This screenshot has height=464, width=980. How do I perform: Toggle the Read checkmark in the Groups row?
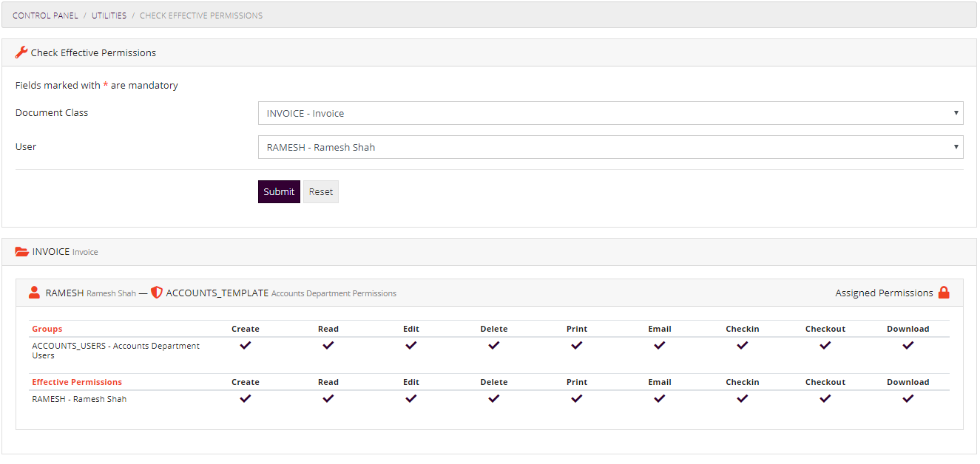[328, 345]
